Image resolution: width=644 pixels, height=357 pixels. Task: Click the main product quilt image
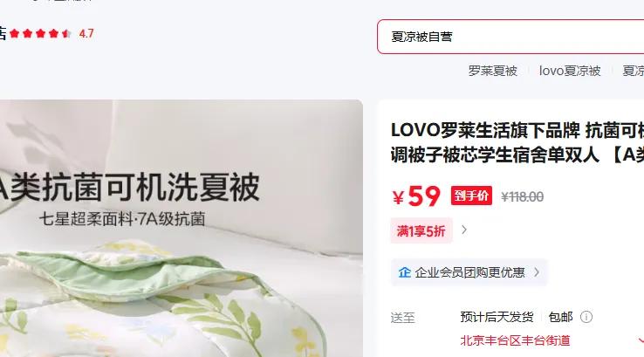click(181, 228)
